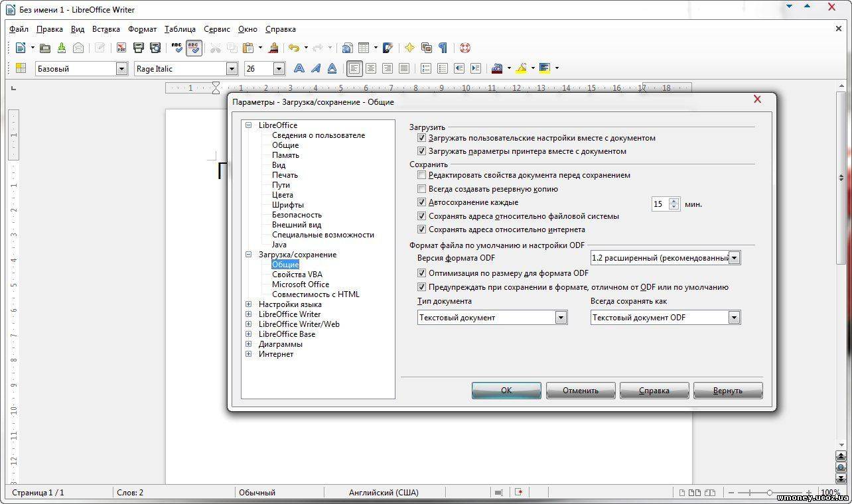852x504 pixels.
Task: Open 'Тип документа' dropdown
Action: [x=561, y=318]
